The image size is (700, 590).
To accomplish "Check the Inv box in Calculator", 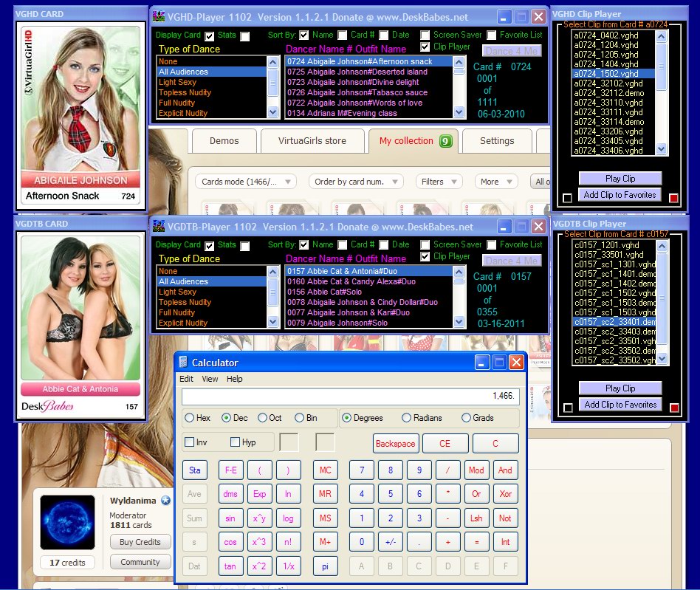I will (189, 442).
